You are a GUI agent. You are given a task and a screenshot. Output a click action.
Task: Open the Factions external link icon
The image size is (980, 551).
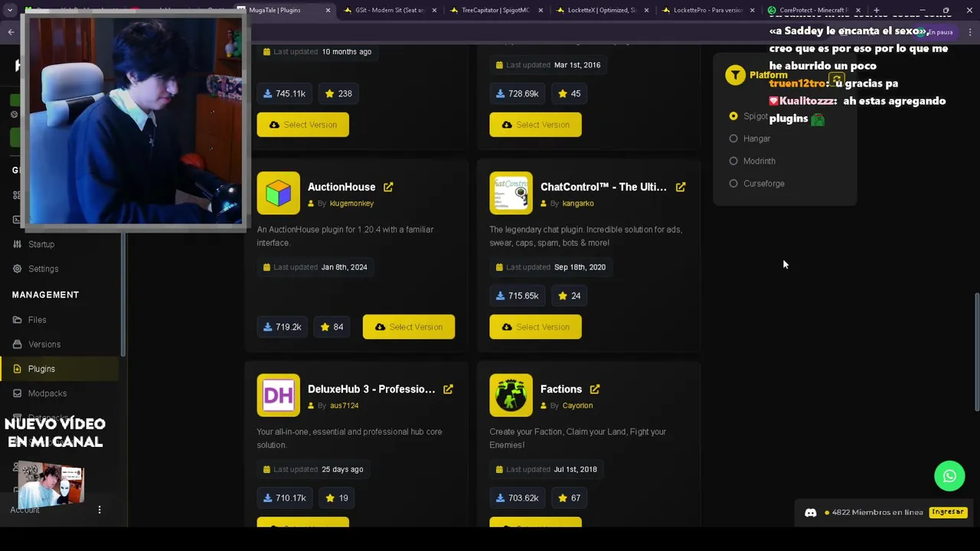point(595,389)
